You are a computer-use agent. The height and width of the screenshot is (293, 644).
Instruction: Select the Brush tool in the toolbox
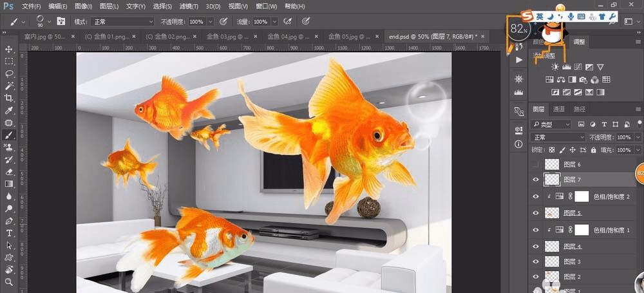8,135
